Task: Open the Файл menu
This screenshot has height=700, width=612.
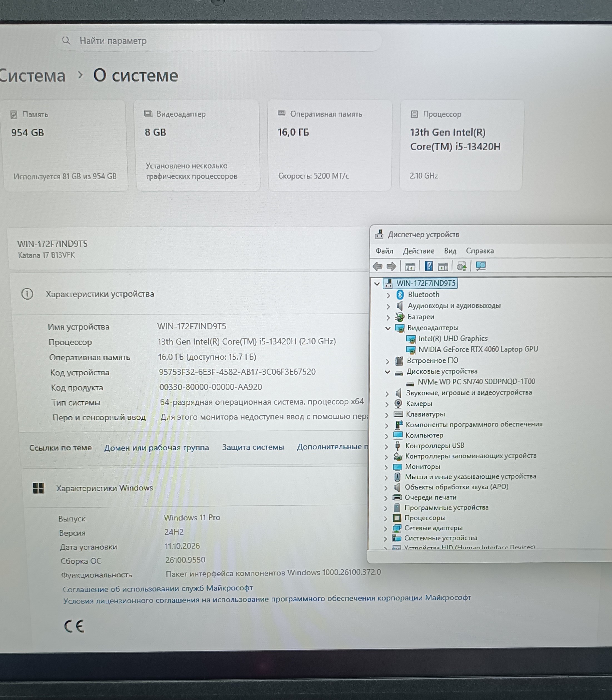Action: point(385,251)
